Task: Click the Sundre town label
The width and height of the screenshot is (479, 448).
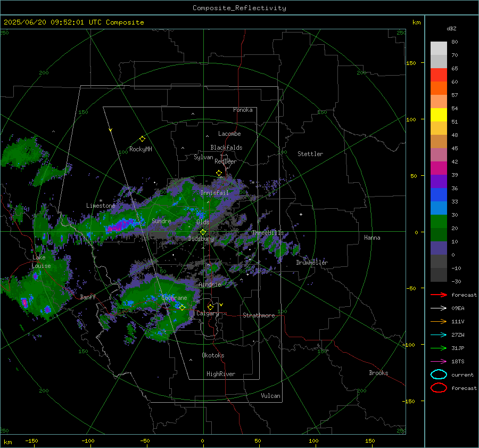Action: [x=161, y=221]
